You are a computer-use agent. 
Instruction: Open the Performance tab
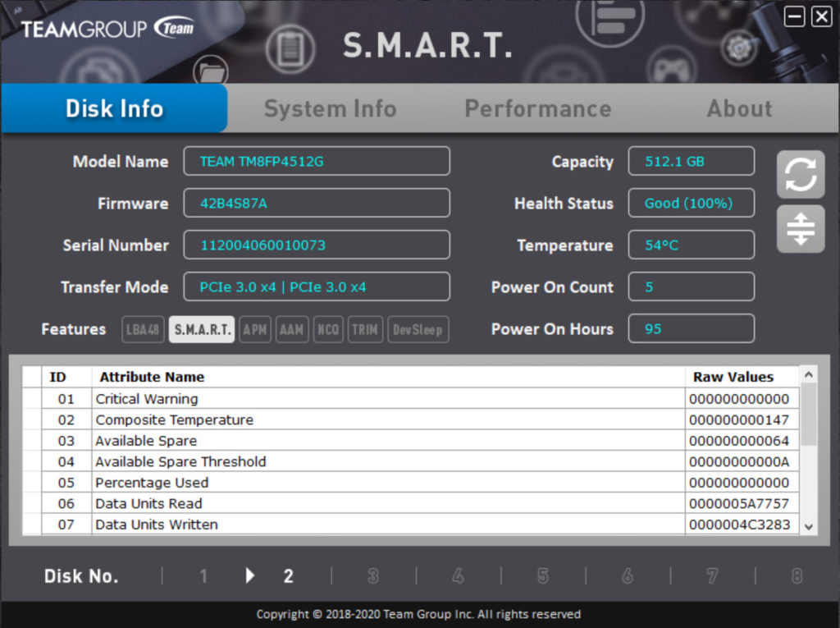click(538, 108)
